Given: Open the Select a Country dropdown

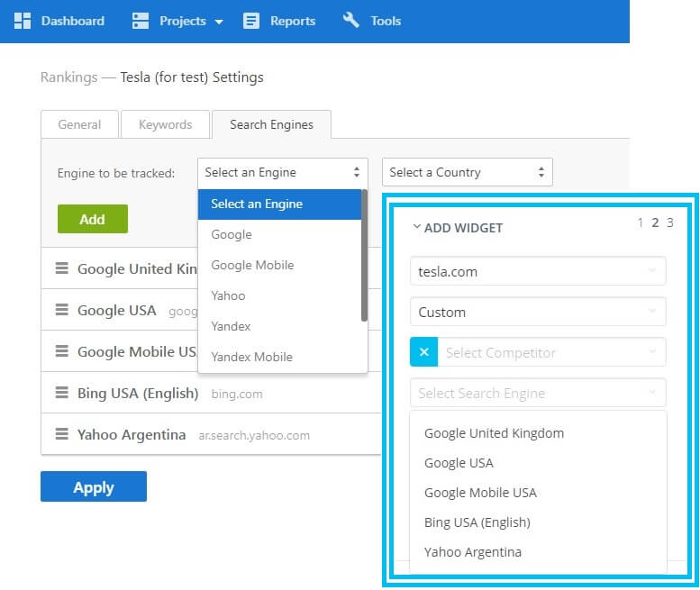Looking at the screenshot, I should coord(467,172).
